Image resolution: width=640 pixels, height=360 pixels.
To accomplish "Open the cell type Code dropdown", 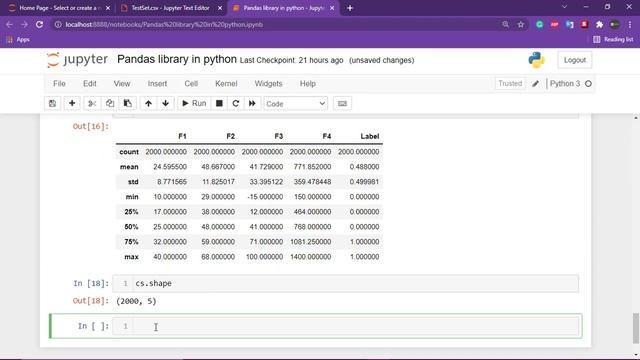I will (x=296, y=104).
